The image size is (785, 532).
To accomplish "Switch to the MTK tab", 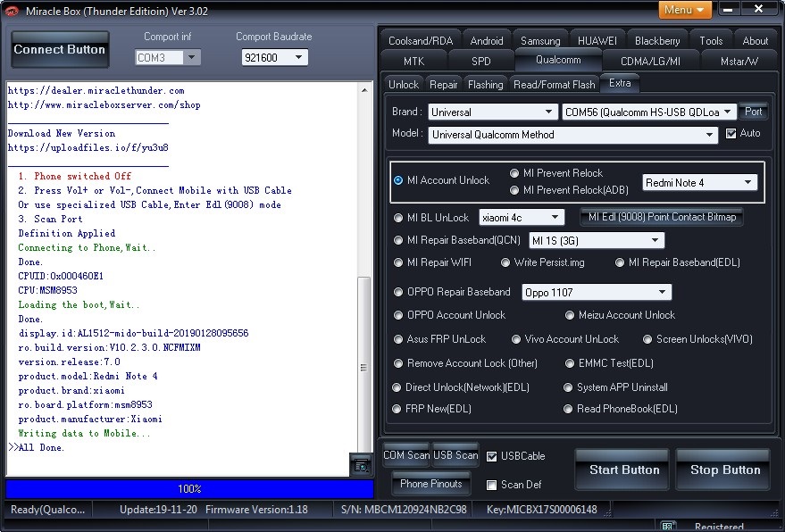I will click(414, 62).
